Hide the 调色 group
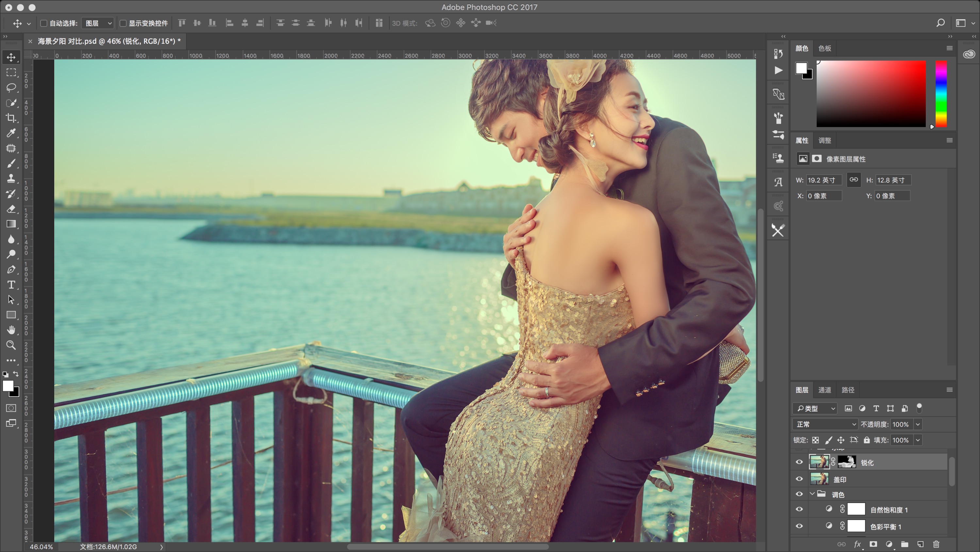 (x=799, y=494)
